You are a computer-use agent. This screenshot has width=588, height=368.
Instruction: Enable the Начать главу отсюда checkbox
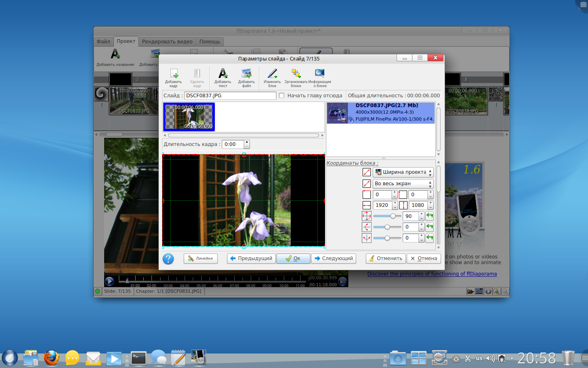282,96
